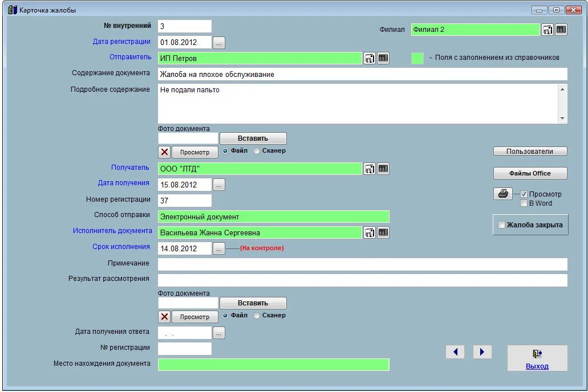Click the lower Просмотр button
588x392 pixels.
coord(194,317)
